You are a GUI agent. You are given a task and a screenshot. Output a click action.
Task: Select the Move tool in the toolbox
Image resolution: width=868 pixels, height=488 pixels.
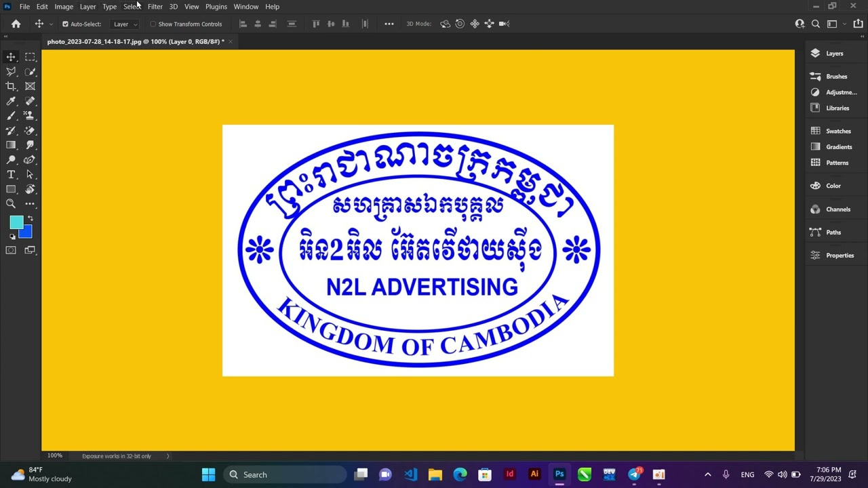pyautogui.click(x=11, y=57)
